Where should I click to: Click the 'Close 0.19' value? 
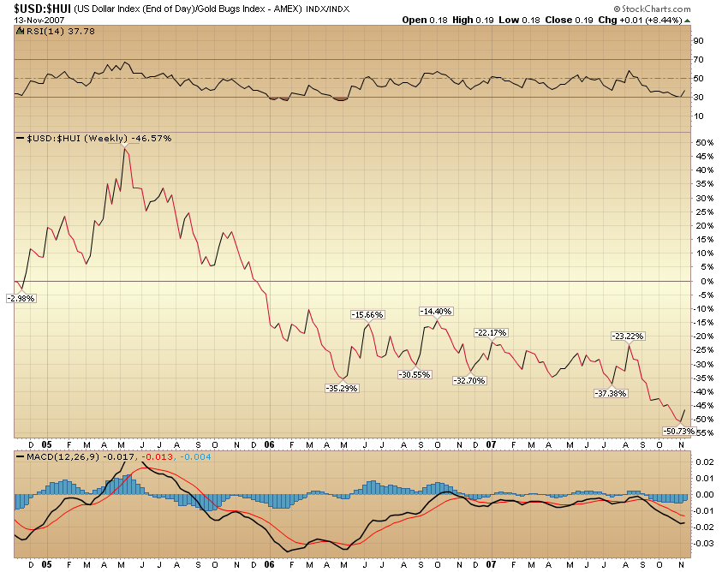[x=570, y=20]
